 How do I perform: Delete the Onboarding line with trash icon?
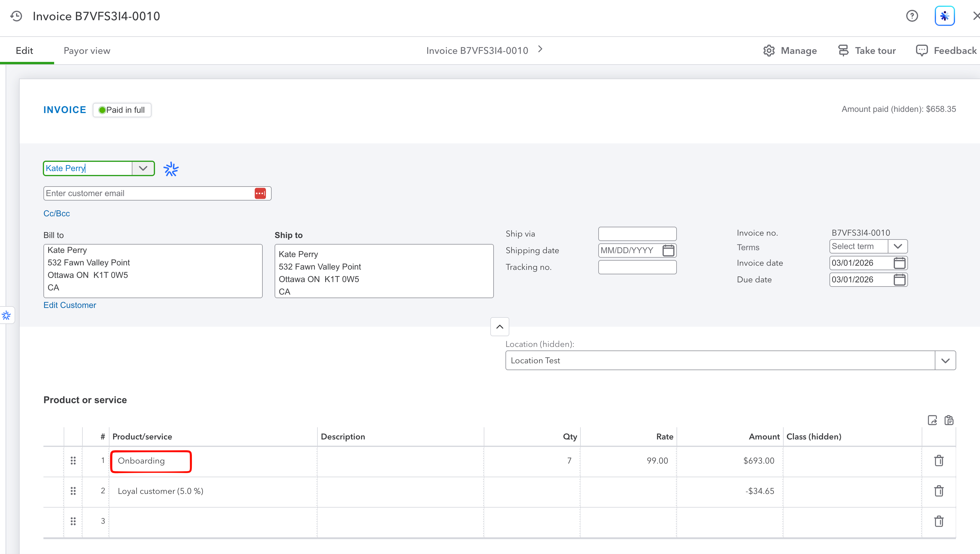click(x=939, y=461)
